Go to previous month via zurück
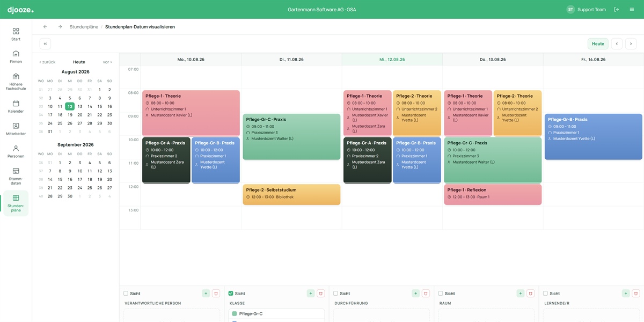This screenshot has width=644, height=322. tap(47, 62)
